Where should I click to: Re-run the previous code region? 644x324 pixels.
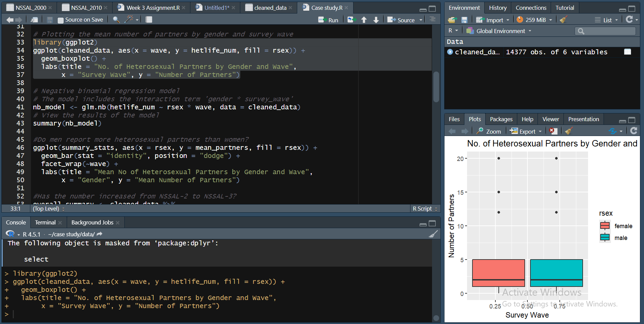point(351,20)
